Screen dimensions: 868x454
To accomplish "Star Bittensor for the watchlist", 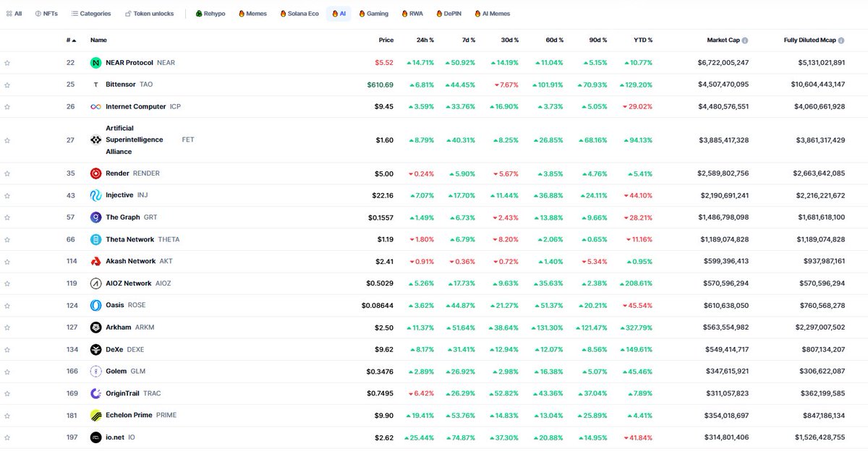I will click(x=7, y=85).
